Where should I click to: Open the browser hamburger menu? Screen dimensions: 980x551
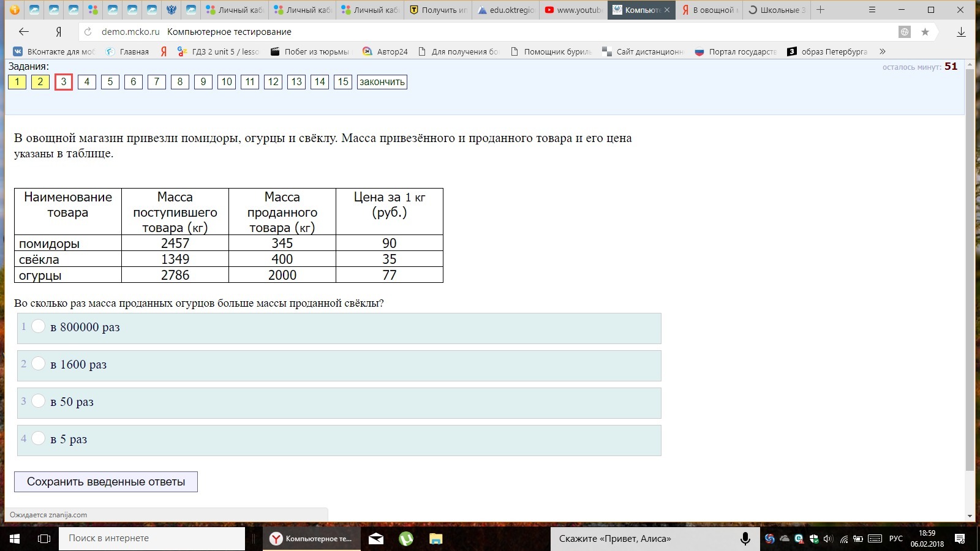coord(872,10)
